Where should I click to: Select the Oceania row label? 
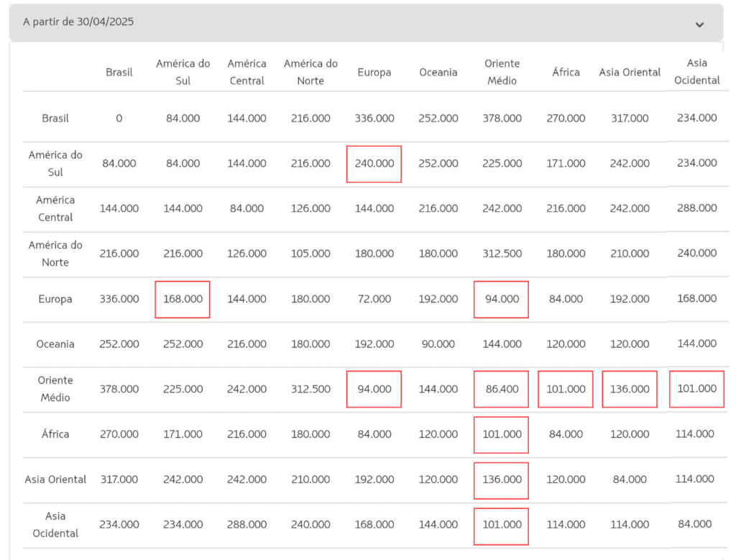tap(55, 344)
